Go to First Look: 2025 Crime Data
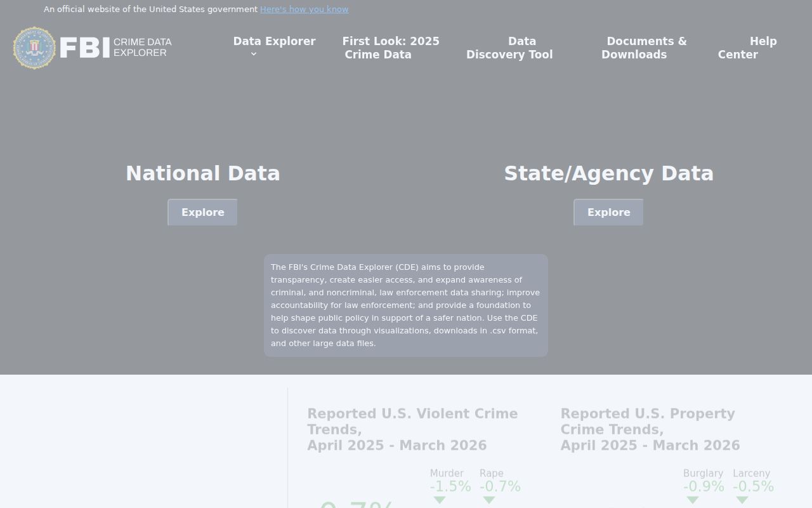 391,48
